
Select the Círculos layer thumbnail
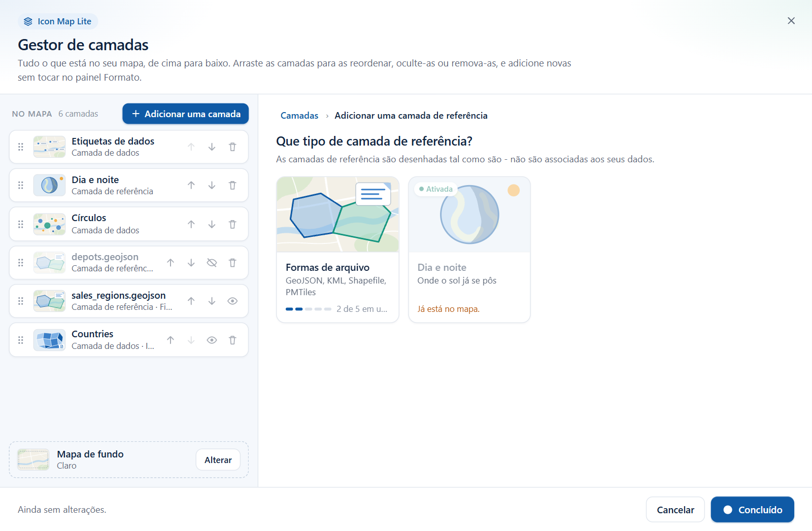point(49,224)
